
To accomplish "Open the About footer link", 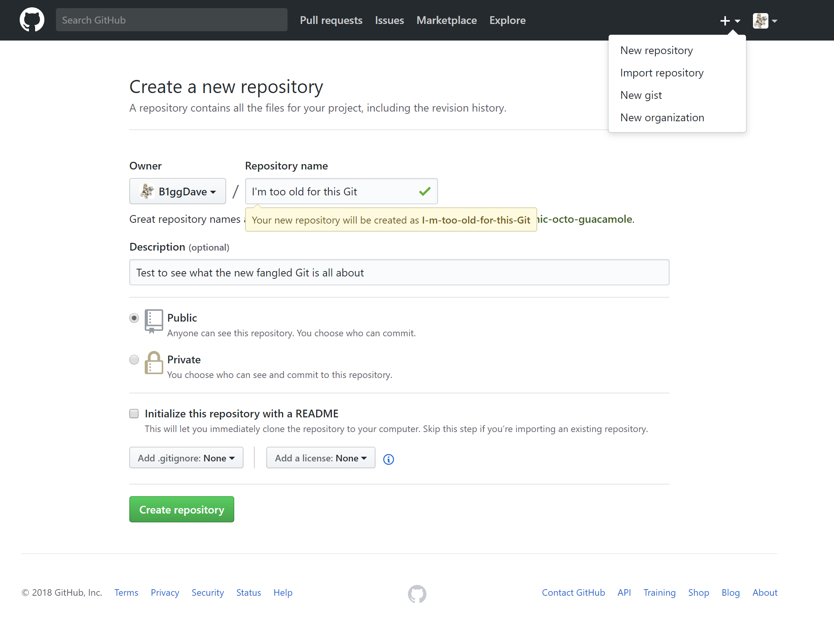I will coord(765,593).
